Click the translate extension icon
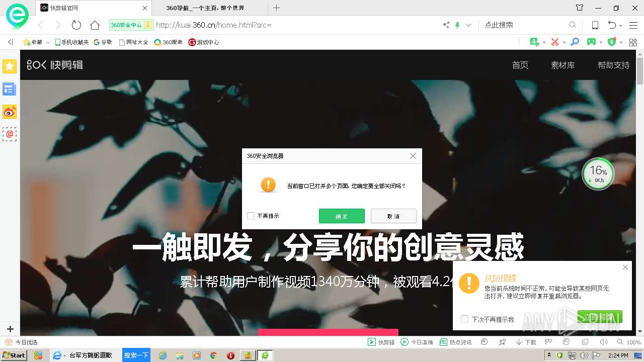644x362 pixels. [535, 42]
